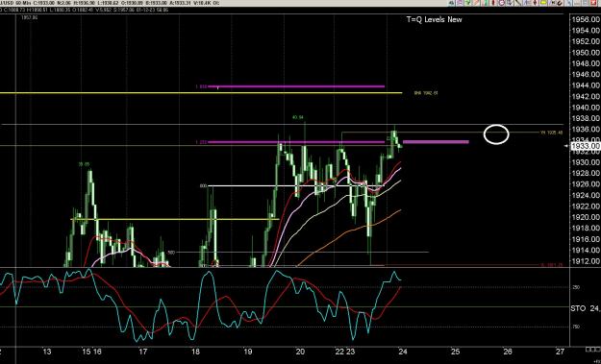Click date label 27 on time axis
The width and height of the screenshot is (601, 364).
click(x=560, y=352)
